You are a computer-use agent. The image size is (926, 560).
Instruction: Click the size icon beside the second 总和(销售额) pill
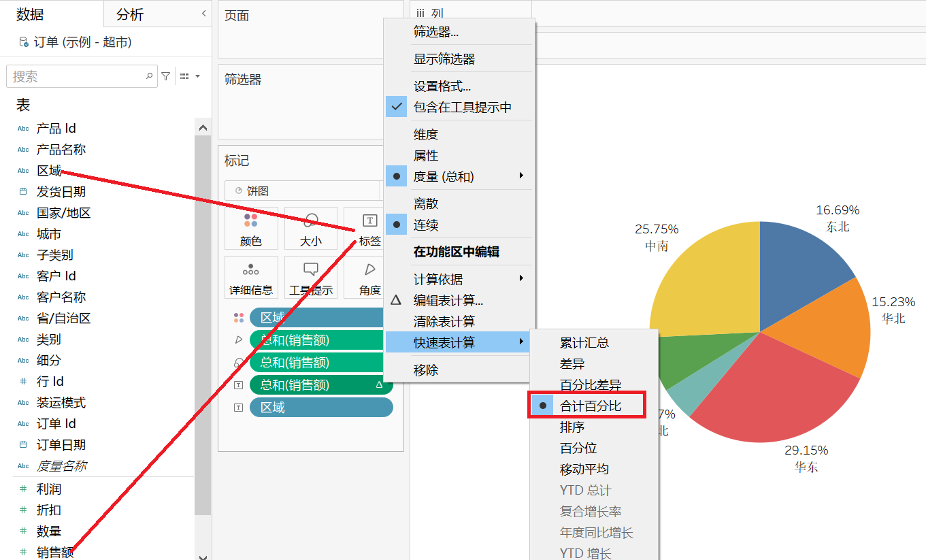[x=239, y=362]
